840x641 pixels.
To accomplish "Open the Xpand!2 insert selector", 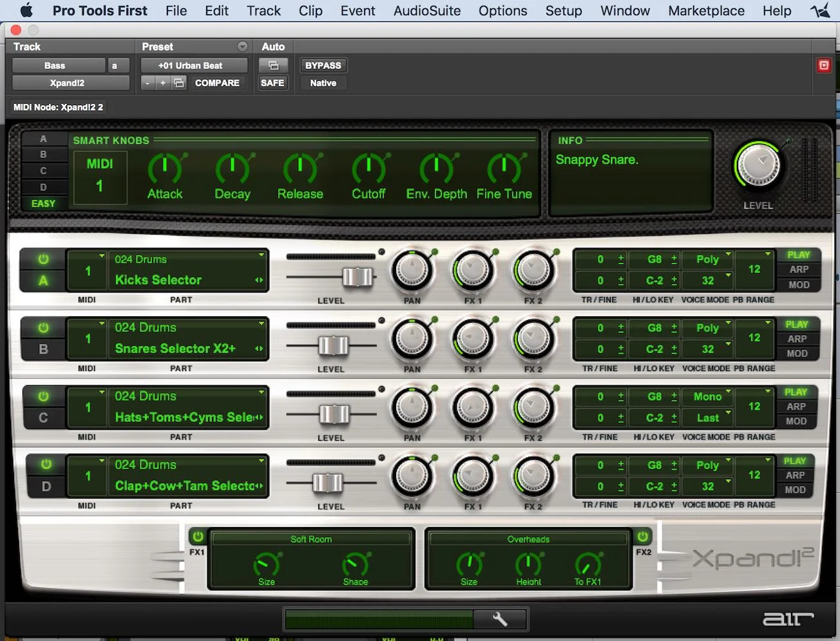I will tap(71, 83).
